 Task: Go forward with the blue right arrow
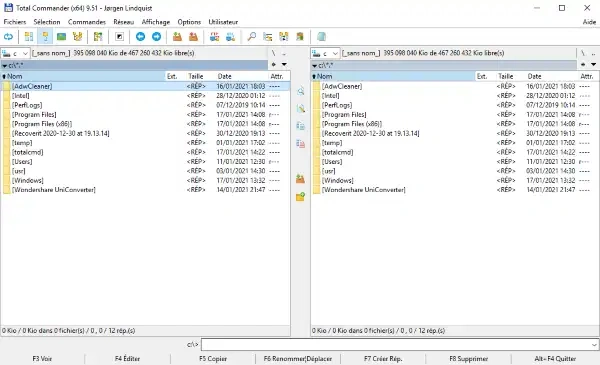(x=157, y=37)
